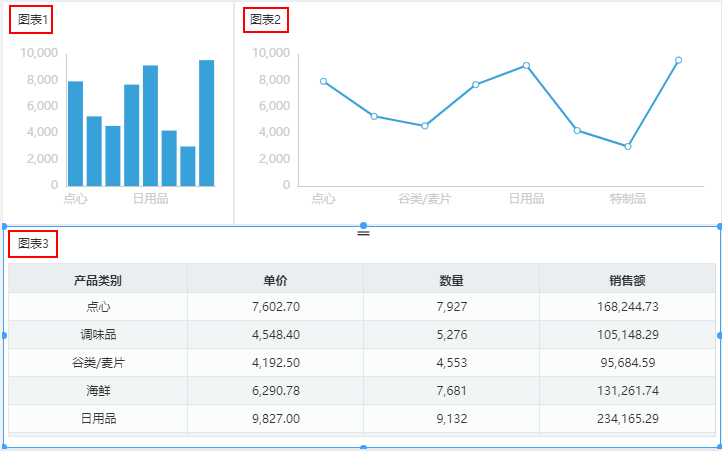The height and width of the screenshot is (451, 722).
Task: Click the 7,602.70 price cell
Action: coord(275,307)
